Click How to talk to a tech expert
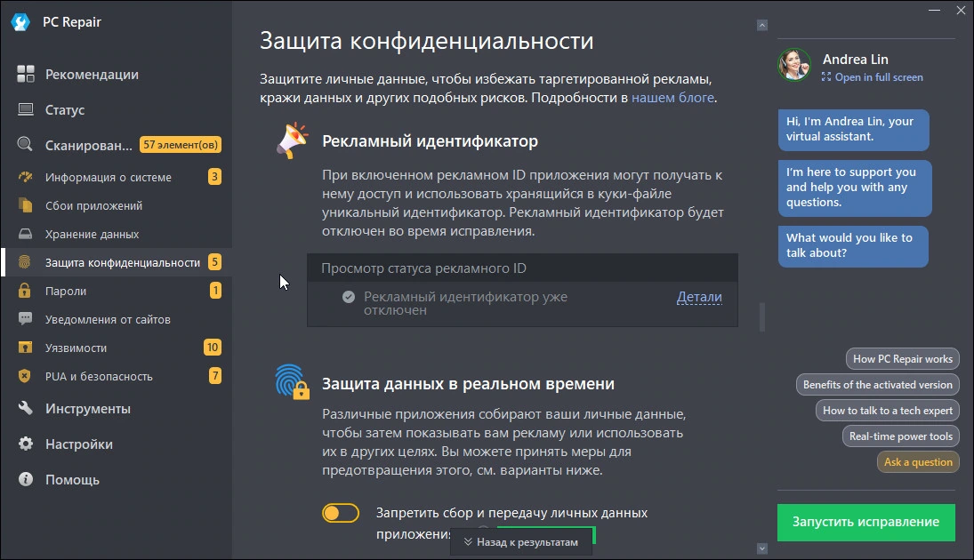Image resolution: width=974 pixels, height=560 pixels. pos(887,411)
